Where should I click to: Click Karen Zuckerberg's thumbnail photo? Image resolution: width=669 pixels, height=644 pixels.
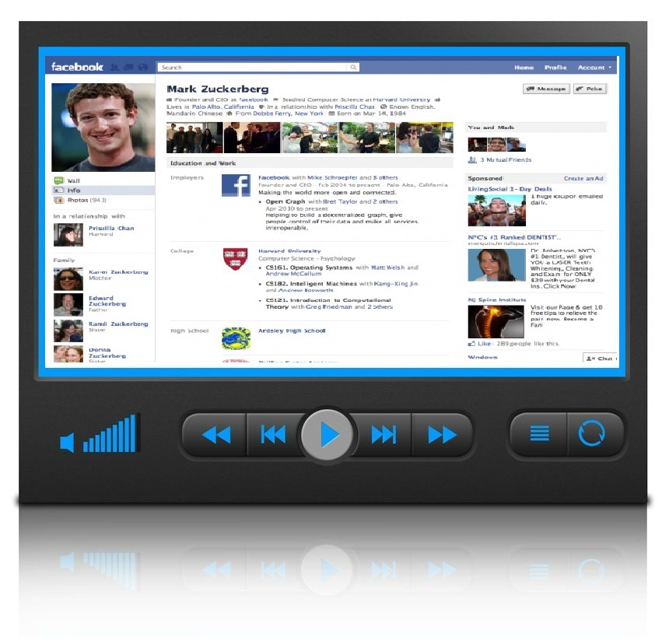(x=68, y=279)
